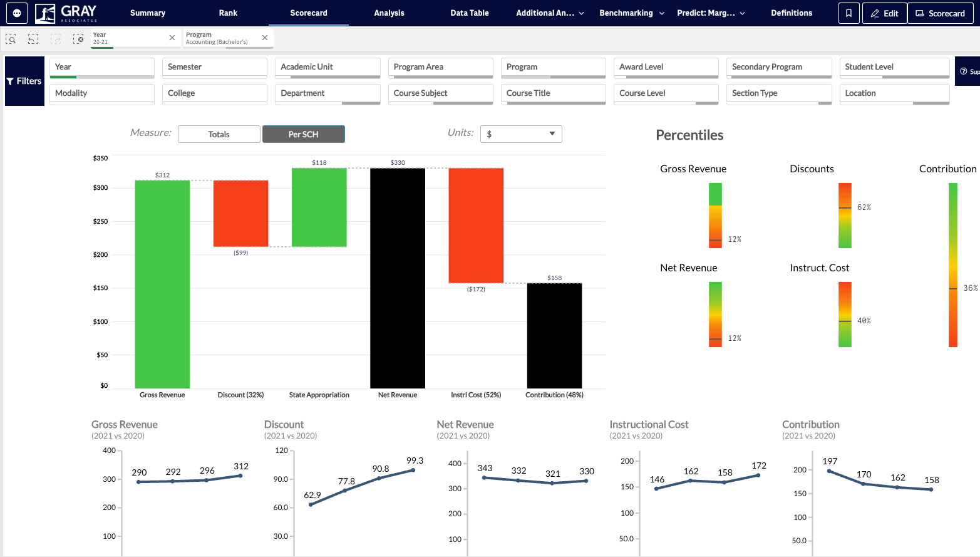Click the Contribution (48%) axis label
The width and height of the screenshot is (980, 557).
coord(555,395)
